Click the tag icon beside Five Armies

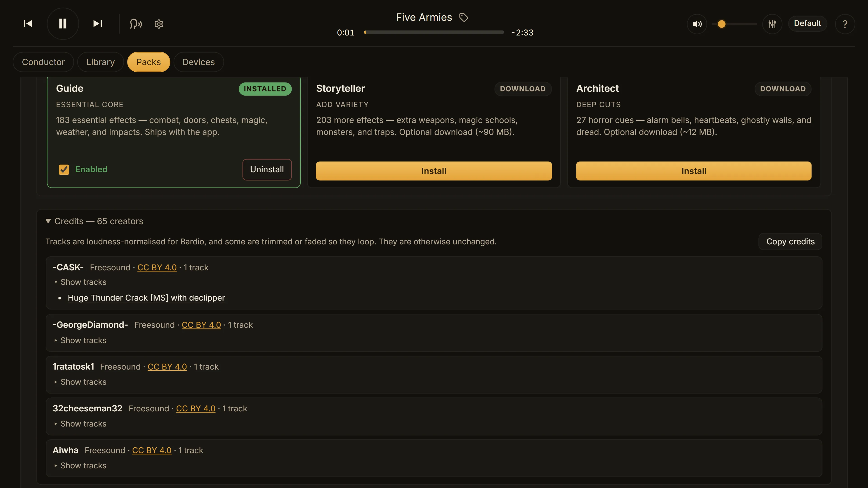(464, 17)
